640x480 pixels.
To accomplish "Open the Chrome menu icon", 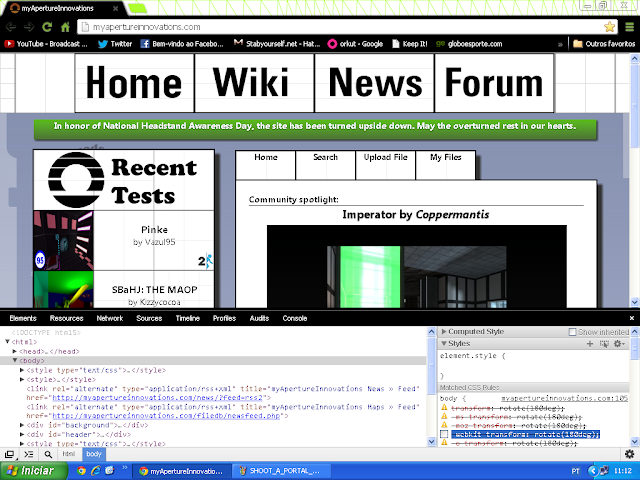I will 629,27.
